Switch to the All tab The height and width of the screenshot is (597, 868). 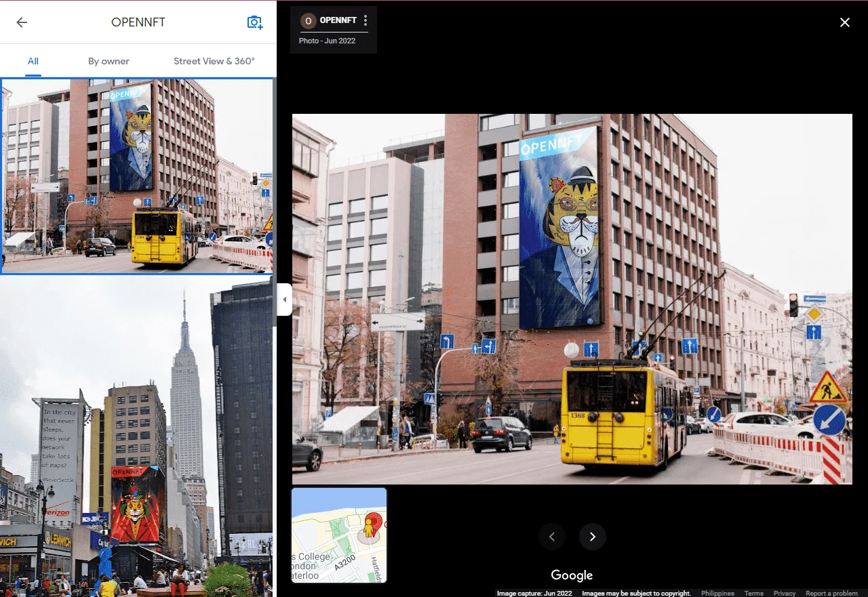33,61
